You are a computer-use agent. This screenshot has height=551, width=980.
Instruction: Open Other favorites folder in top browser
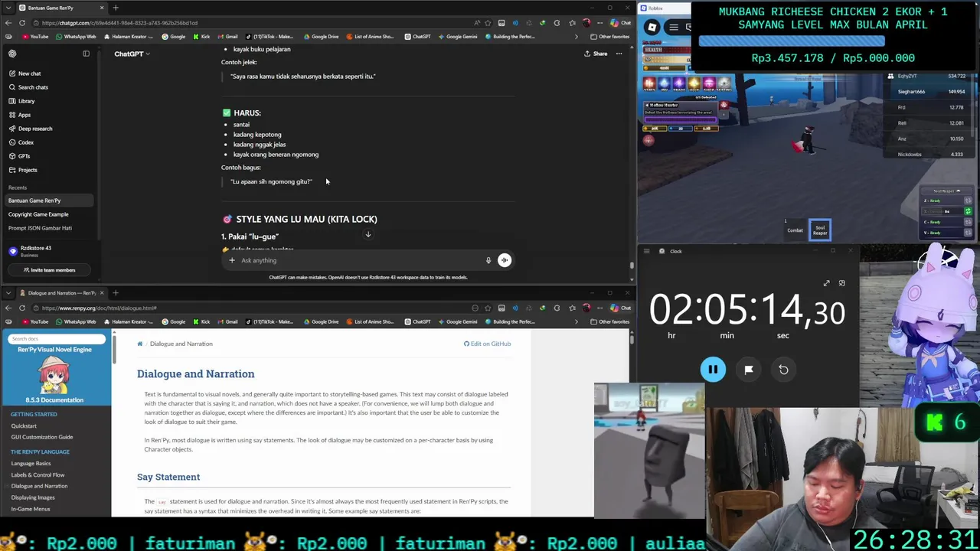tap(610, 36)
